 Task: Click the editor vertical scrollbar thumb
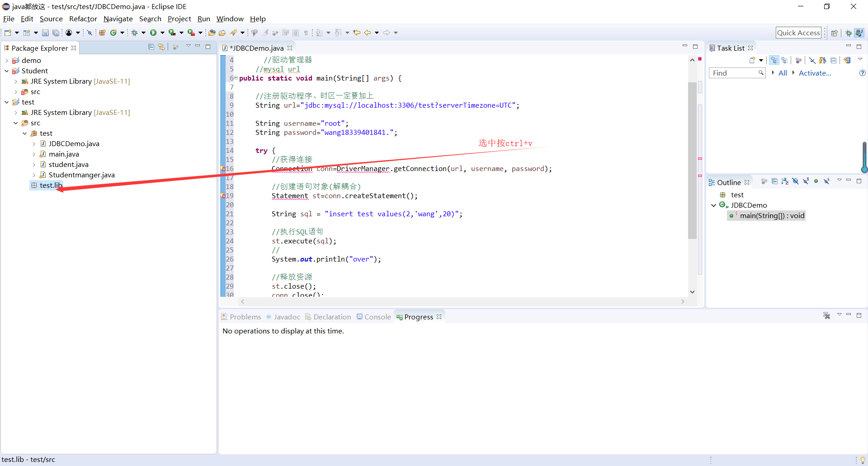692,161
